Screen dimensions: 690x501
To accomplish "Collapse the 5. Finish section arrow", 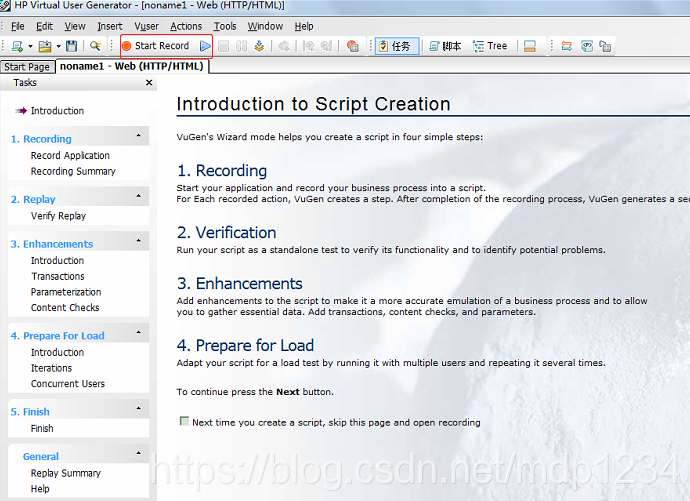I will [x=139, y=408].
